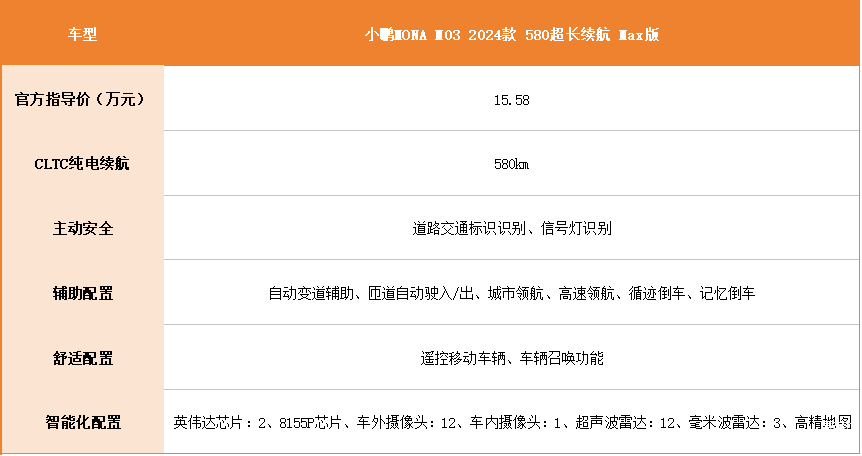Select the 舒适配置 row label
862x456 pixels.
click(81, 358)
